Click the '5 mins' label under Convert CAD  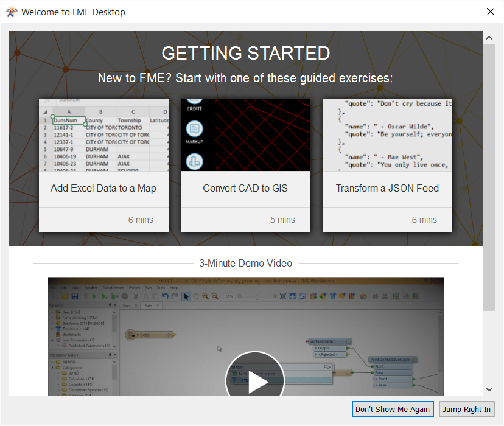282,220
